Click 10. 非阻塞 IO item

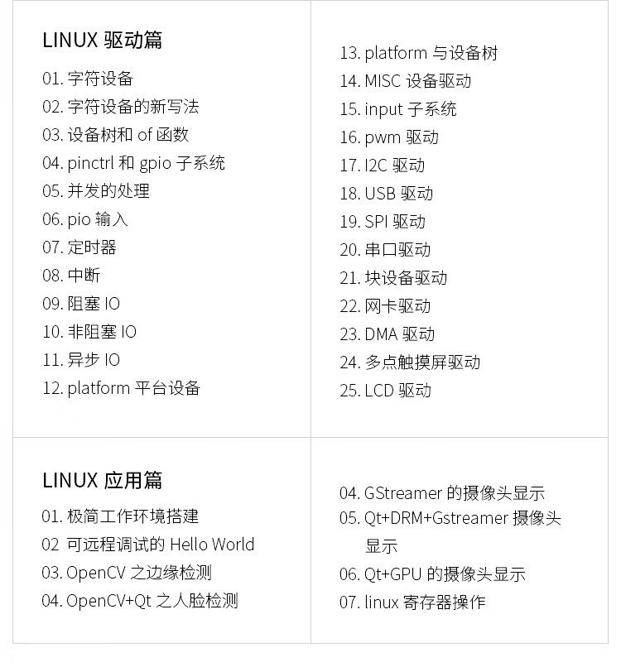pos(89,332)
